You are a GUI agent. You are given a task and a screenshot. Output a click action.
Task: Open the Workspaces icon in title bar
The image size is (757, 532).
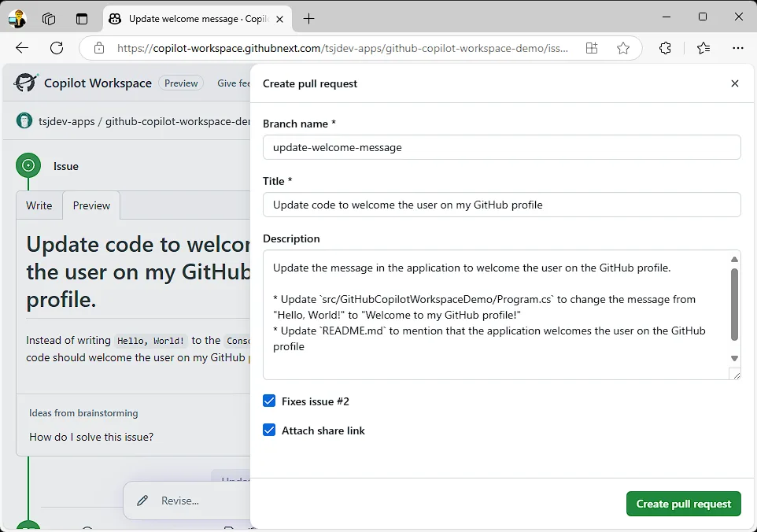point(49,18)
